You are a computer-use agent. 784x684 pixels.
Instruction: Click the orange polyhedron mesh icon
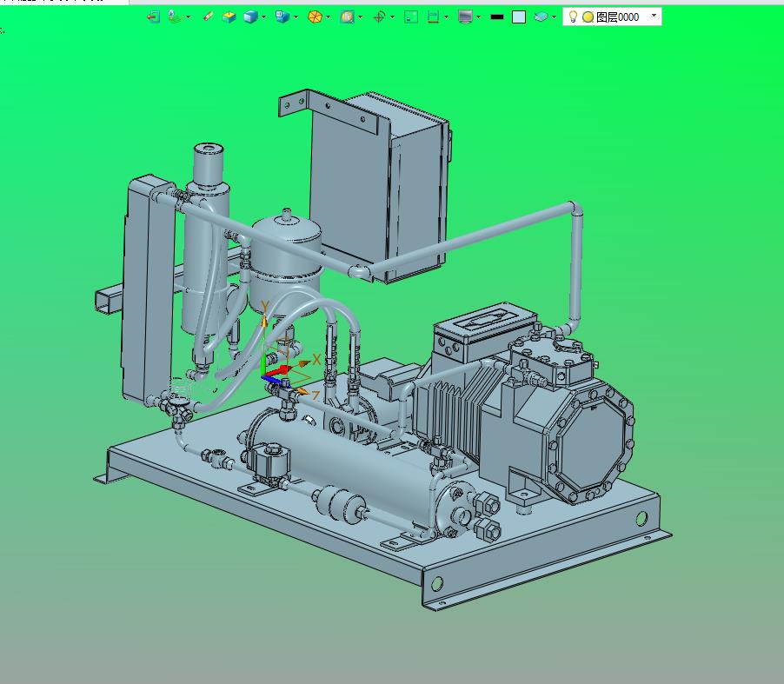pos(315,17)
